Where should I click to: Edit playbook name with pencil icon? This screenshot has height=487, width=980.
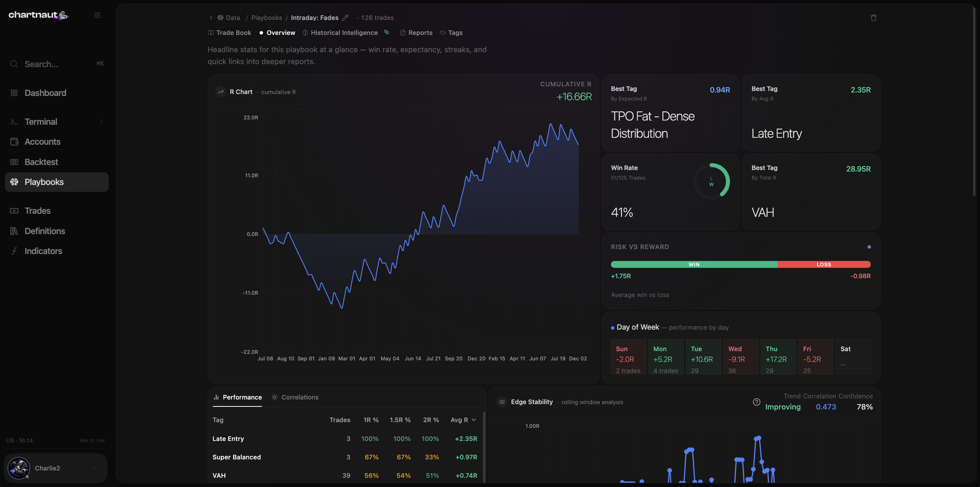(345, 18)
